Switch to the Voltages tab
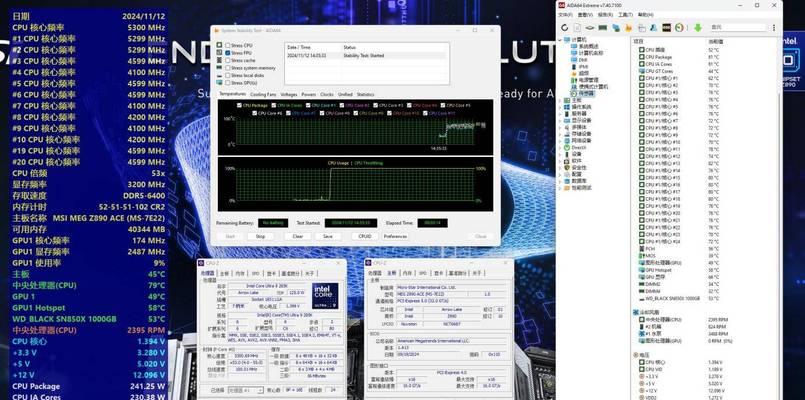The width and height of the screenshot is (805, 400). [x=289, y=94]
